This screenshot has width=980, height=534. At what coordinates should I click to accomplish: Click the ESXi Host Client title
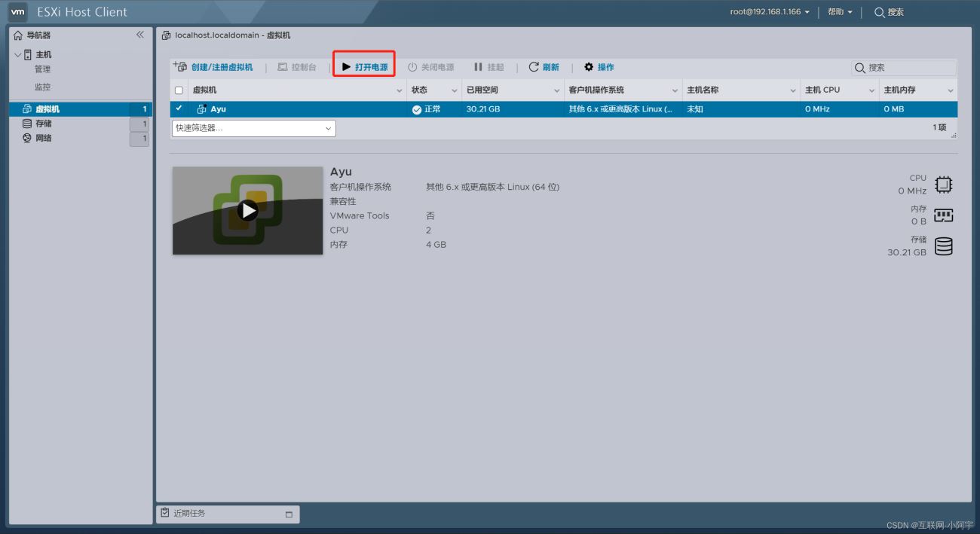point(82,12)
